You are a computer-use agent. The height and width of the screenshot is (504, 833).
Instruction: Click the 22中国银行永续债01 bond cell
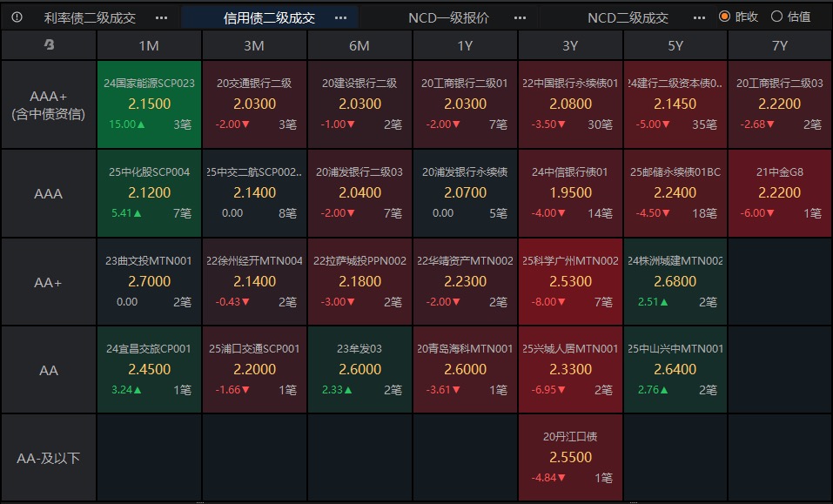570,104
